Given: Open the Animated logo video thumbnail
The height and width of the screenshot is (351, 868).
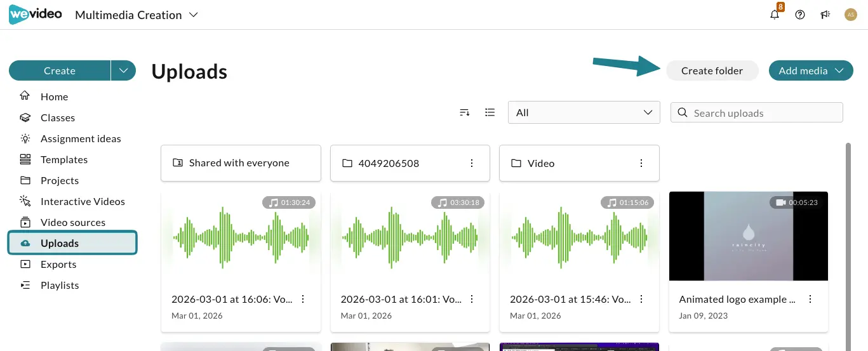Looking at the screenshot, I should click(x=749, y=236).
